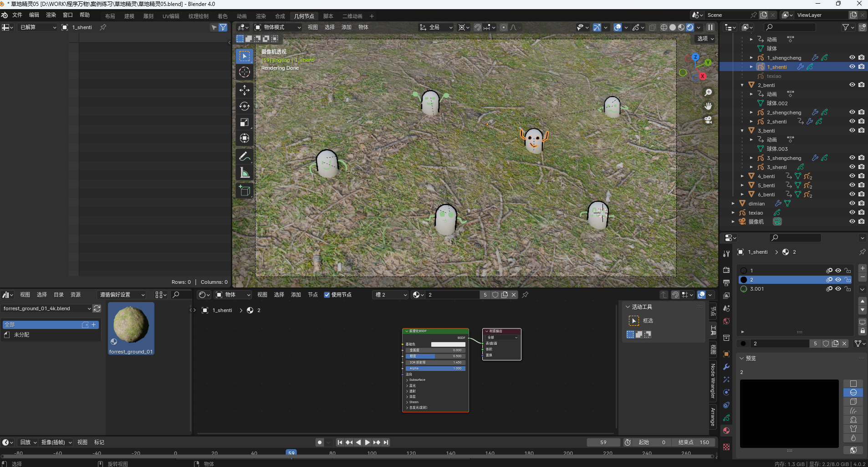This screenshot has height=467, width=868.
Task: Adjust the 糙度 slider on BSDF node
Action: tap(435, 356)
